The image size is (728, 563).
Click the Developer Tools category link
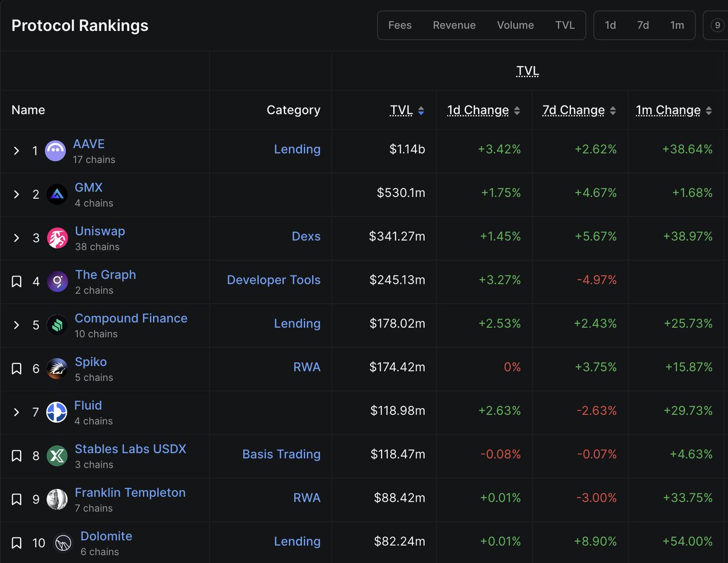click(x=274, y=280)
